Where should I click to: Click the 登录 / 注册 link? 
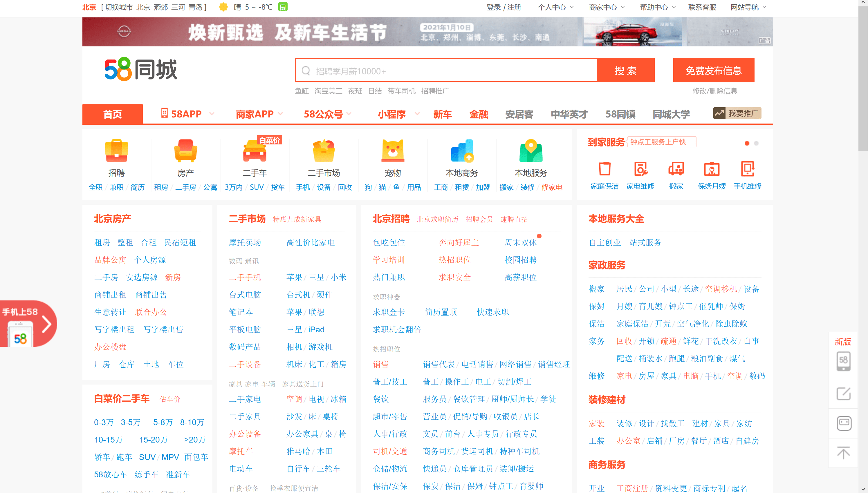(x=504, y=7)
